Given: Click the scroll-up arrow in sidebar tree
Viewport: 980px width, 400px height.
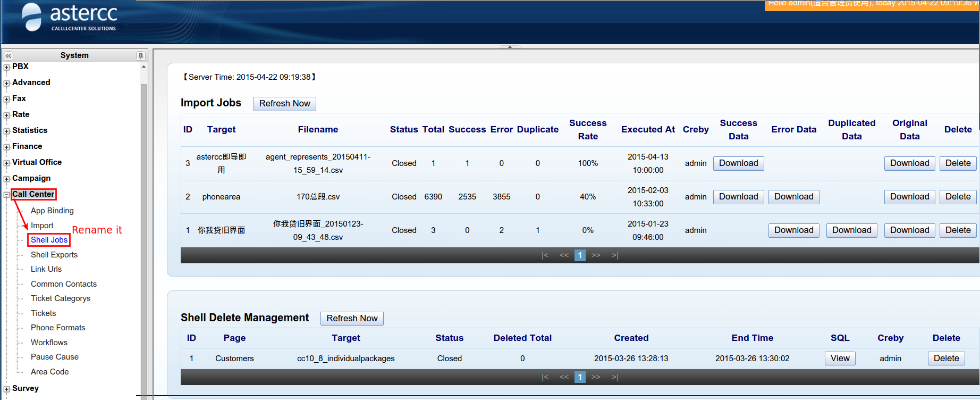Looking at the screenshot, I should pos(143,67).
